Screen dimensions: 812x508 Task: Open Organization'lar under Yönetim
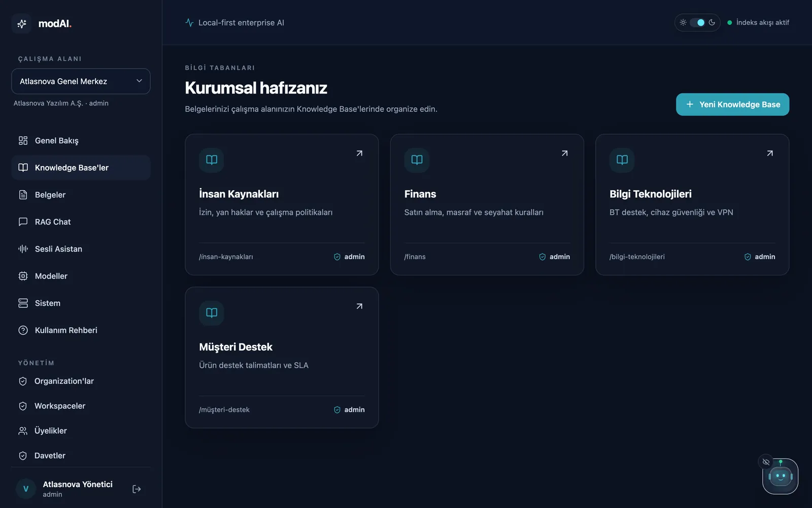(x=81, y=381)
